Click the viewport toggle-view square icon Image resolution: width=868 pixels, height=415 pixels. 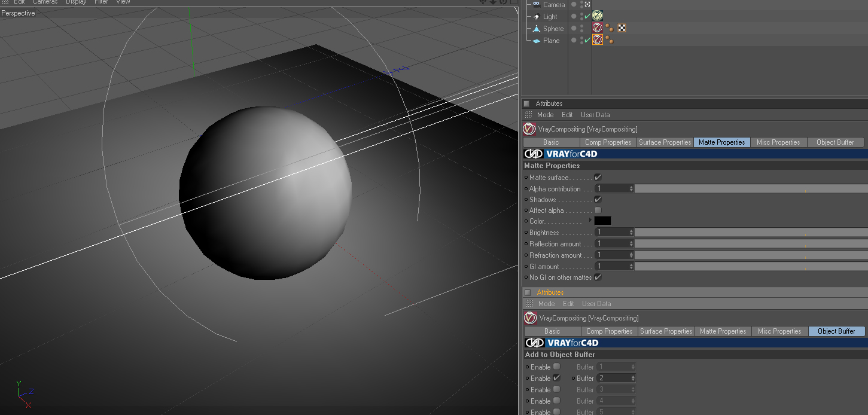click(513, 2)
